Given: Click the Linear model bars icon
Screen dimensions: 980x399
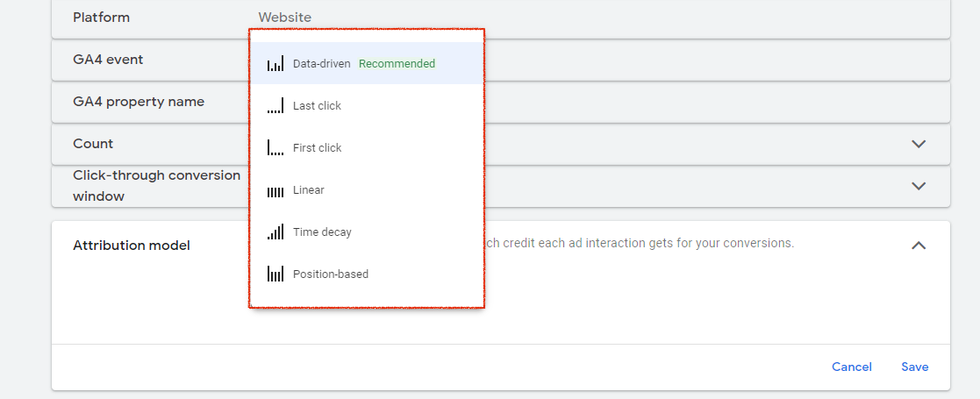Looking at the screenshot, I should (275, 189).
